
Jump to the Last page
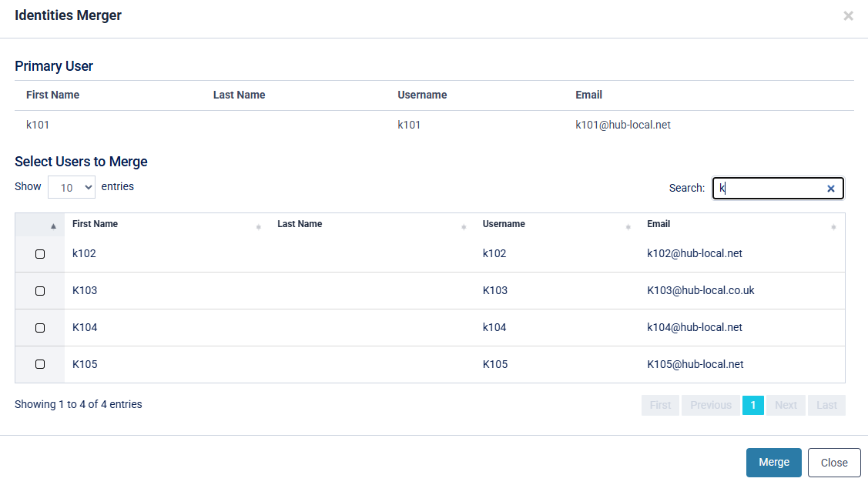click(826, 405)
